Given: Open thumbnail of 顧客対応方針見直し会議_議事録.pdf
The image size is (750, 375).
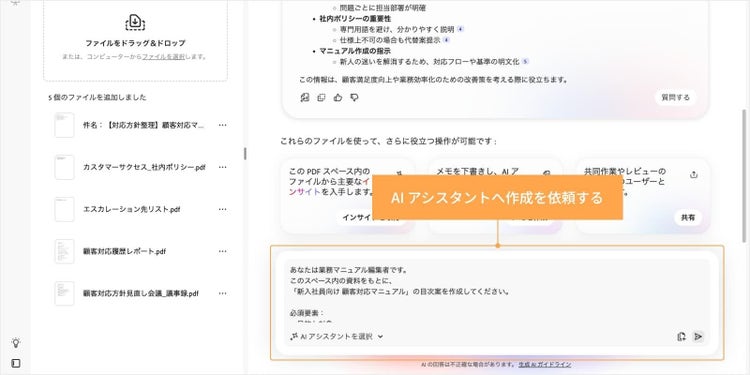Looking at the screenshot, I should pyautogui.click(x=64, y=293).
